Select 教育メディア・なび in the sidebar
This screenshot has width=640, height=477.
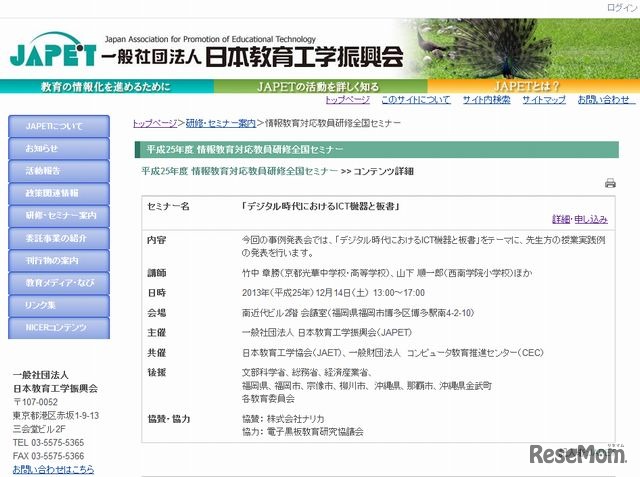tap(59, 283)
